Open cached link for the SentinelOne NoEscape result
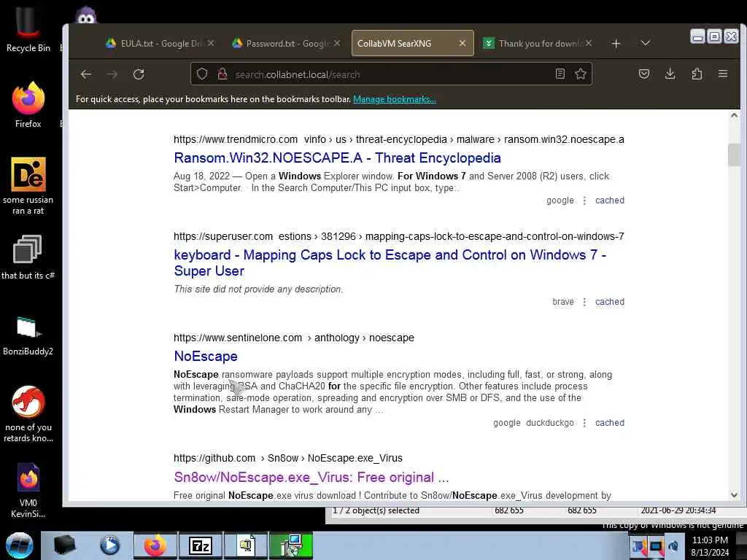747x560 pixels. (x=609, y=423)
